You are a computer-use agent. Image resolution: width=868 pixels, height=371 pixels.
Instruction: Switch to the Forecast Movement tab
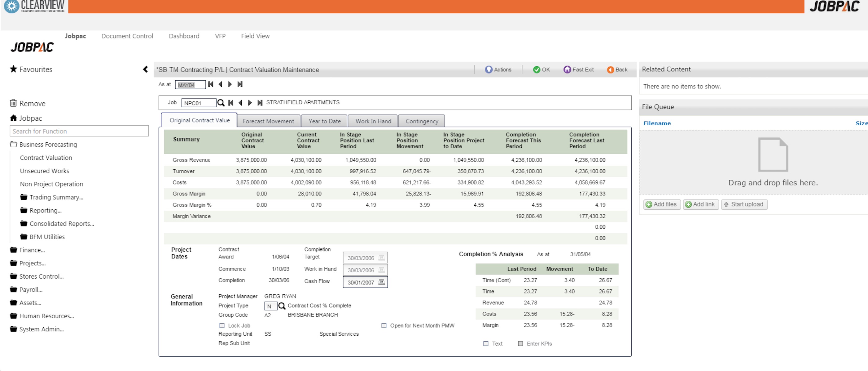click(x=268, y=121)
